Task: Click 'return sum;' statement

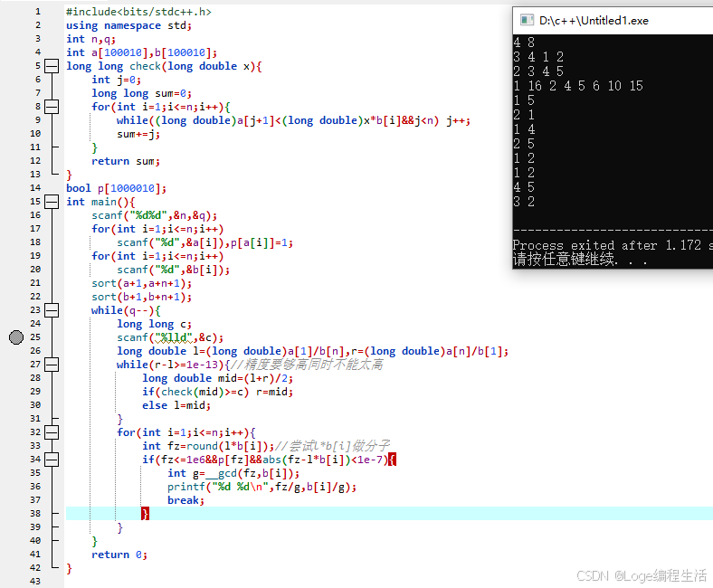Action: (126, 161)
